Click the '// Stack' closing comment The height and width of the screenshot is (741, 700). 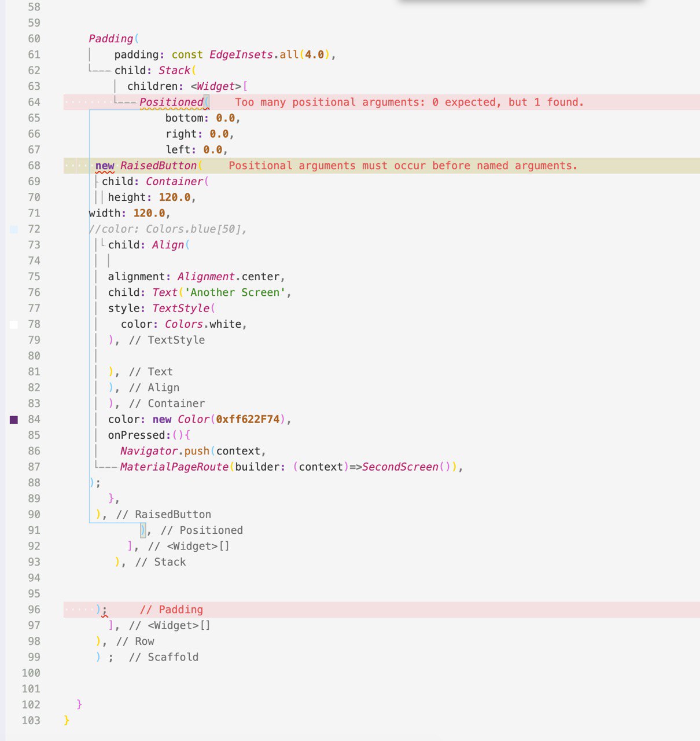click(x=160, y=562)
